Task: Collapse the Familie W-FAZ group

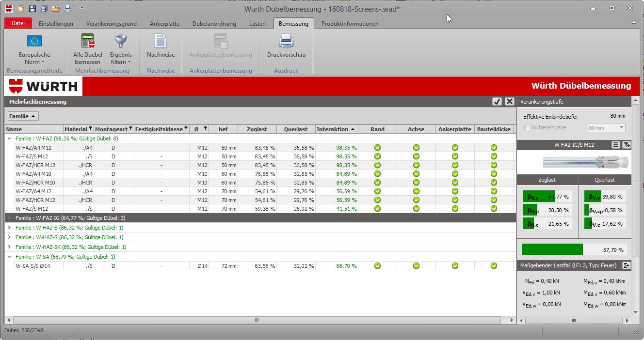Action: 9,139
